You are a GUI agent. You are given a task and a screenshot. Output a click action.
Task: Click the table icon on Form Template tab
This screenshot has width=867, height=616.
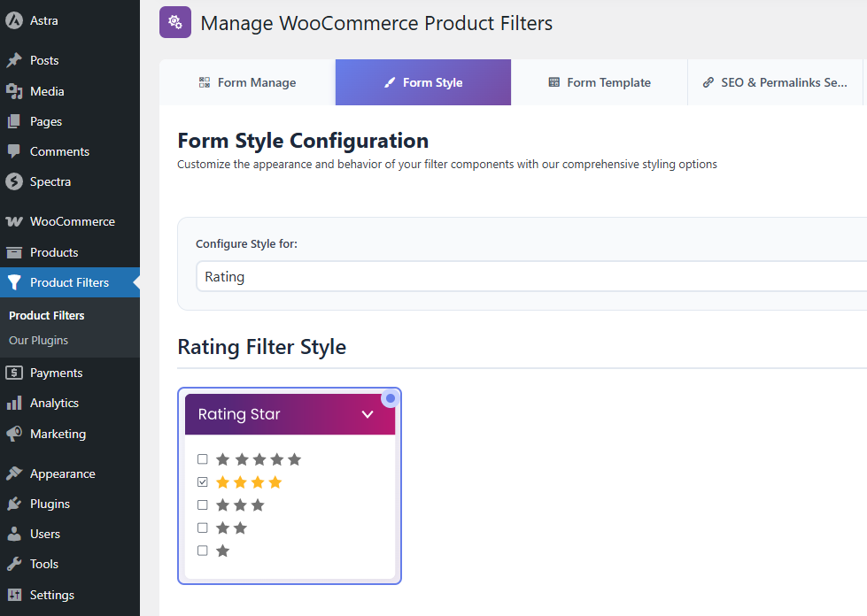(554, 82)
